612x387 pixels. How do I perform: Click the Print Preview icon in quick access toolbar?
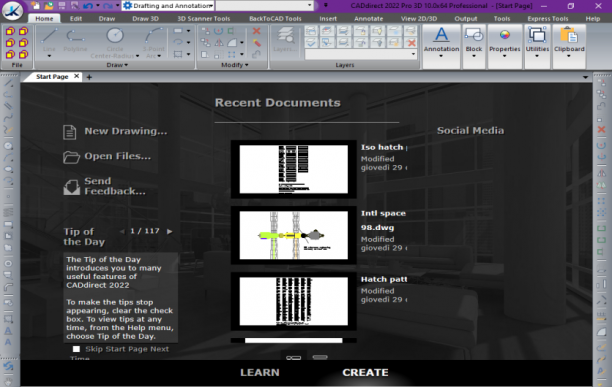pos(75,6)
